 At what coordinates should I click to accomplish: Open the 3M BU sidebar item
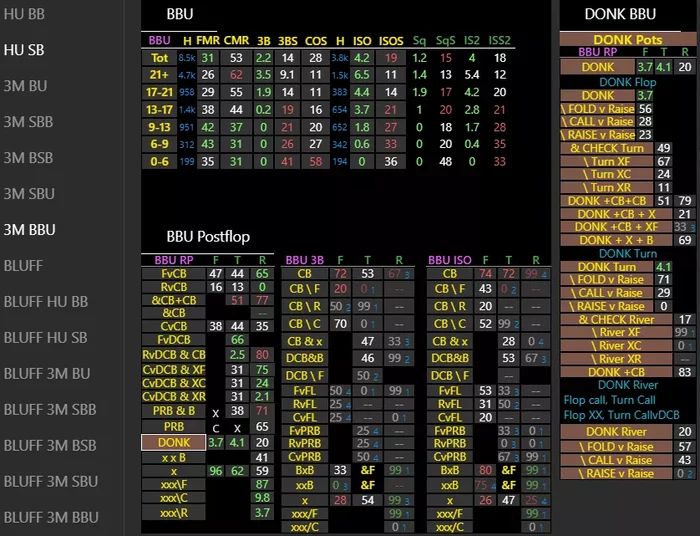(x=25, y=86)
